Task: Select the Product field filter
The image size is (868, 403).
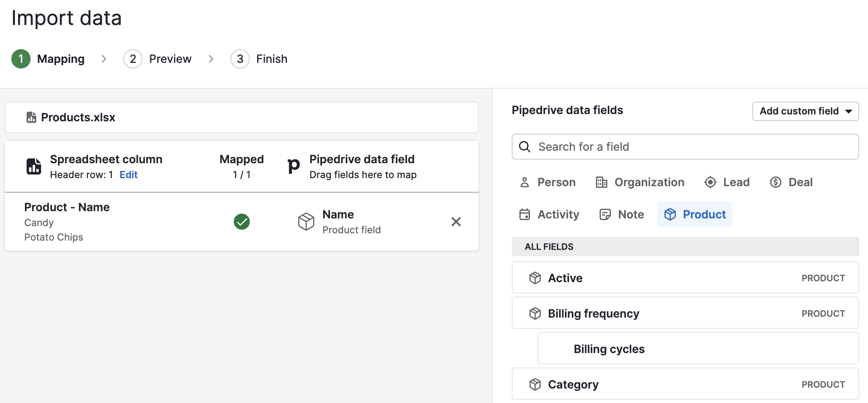Action: point(695,214)
